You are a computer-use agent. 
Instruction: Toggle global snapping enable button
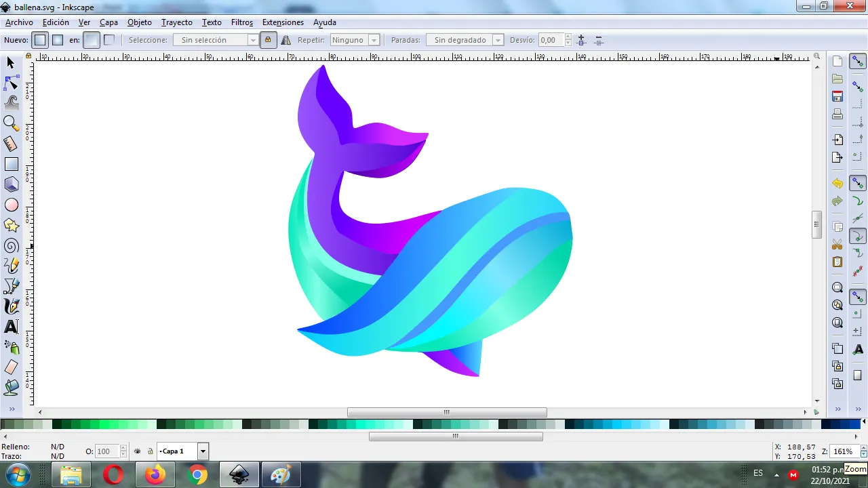[x=858, y=61]
